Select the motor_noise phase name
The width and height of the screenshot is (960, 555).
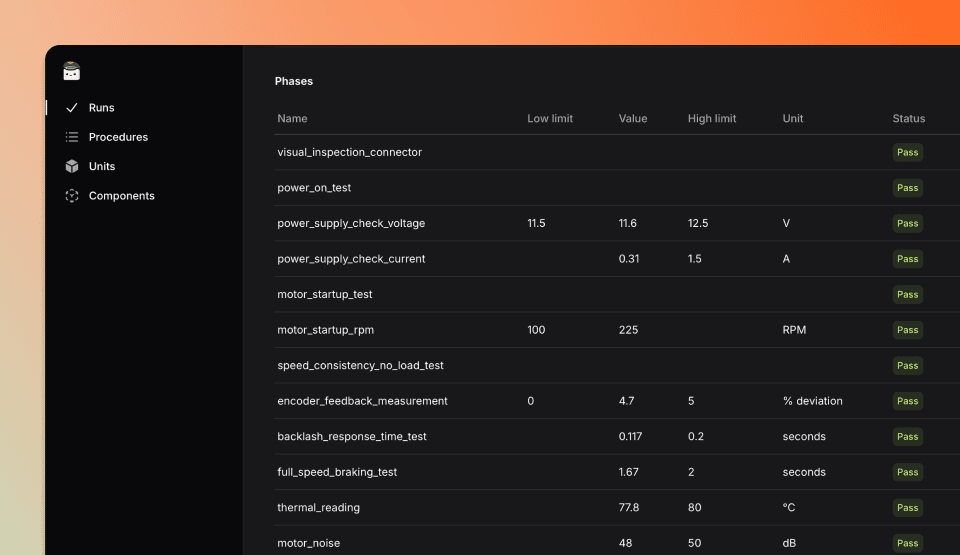(x=309, y=543)
